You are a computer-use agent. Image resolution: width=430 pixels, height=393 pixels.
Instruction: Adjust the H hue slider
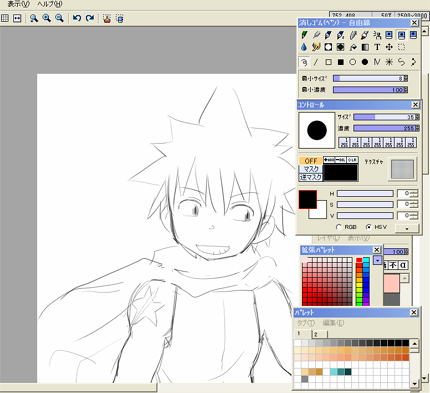pos(365,194)
